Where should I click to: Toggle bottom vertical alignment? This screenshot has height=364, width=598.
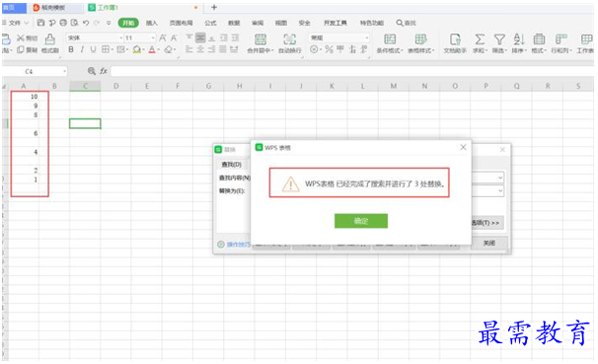[211, 37]
